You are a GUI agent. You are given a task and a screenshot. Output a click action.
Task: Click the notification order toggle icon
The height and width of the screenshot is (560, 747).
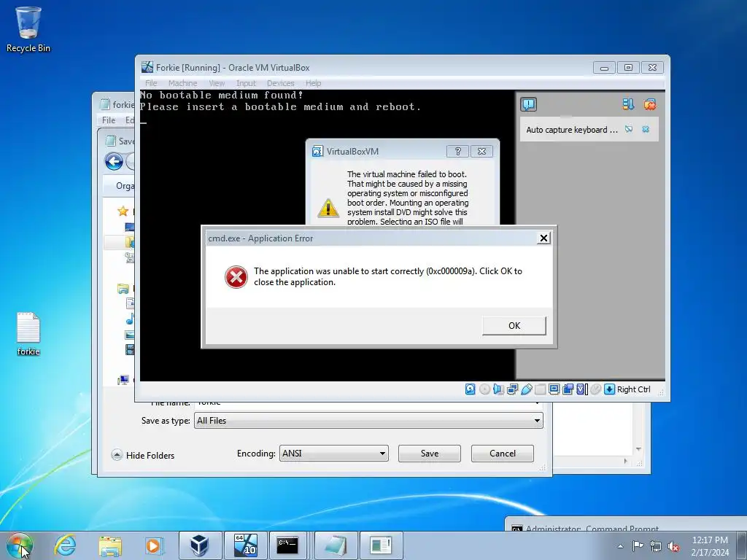coord(628,104)
